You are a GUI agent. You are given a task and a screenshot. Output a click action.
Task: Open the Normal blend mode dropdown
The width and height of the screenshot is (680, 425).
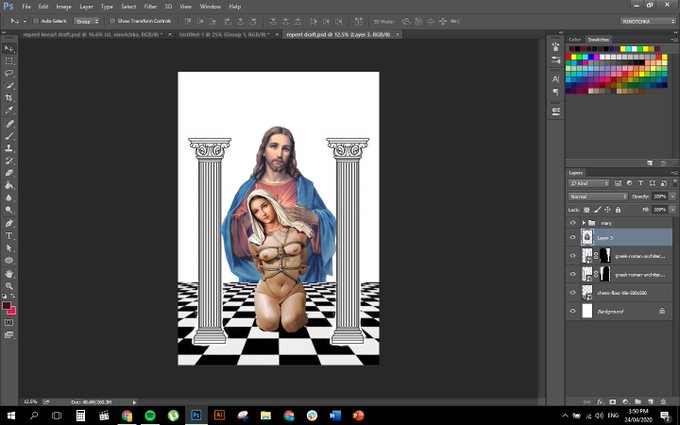pyautogui.click(x=598, y=196)
